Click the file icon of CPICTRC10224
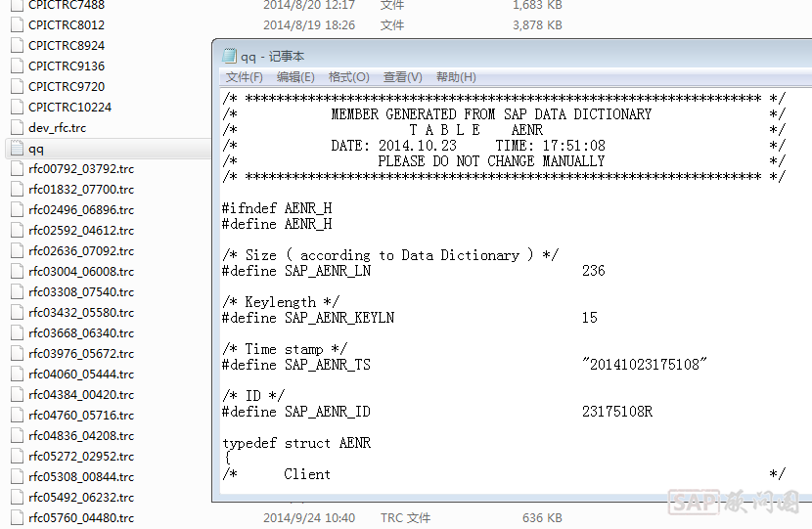 (17, 108)
